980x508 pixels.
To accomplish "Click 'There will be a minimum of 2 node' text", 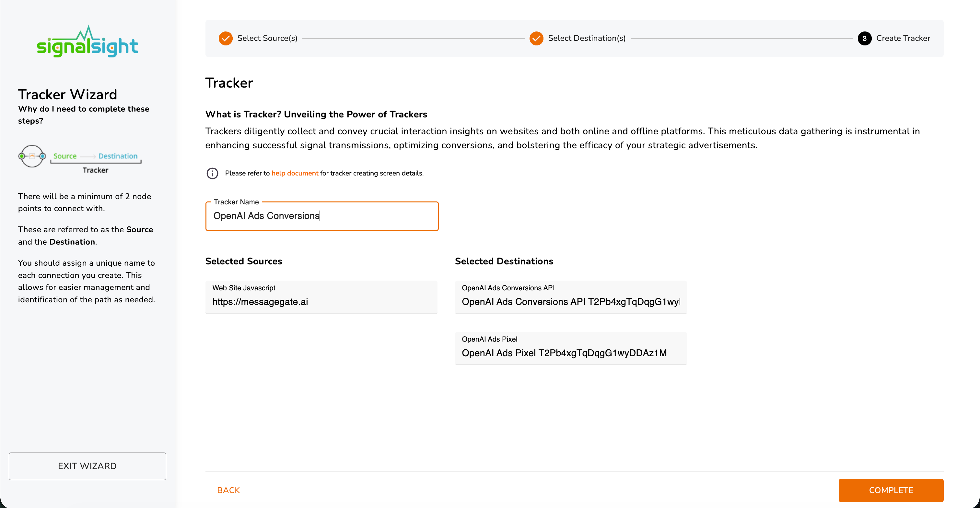I will point(85,202).
